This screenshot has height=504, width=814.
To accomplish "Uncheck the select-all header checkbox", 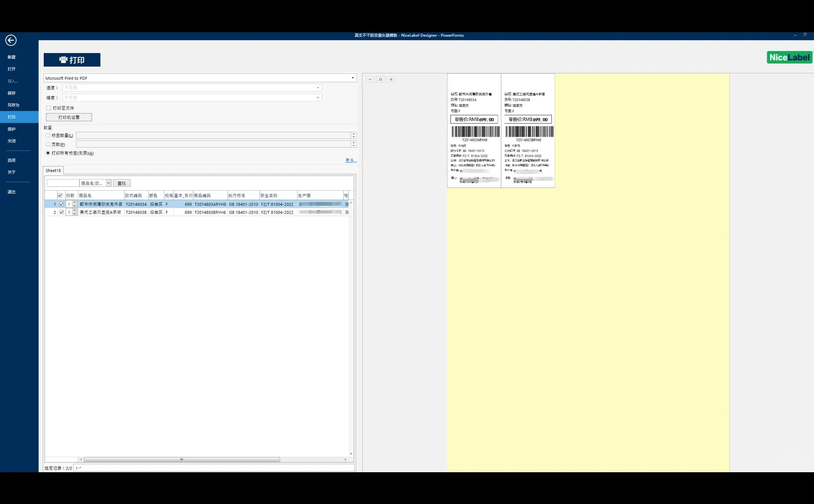I will pos(60,196).
